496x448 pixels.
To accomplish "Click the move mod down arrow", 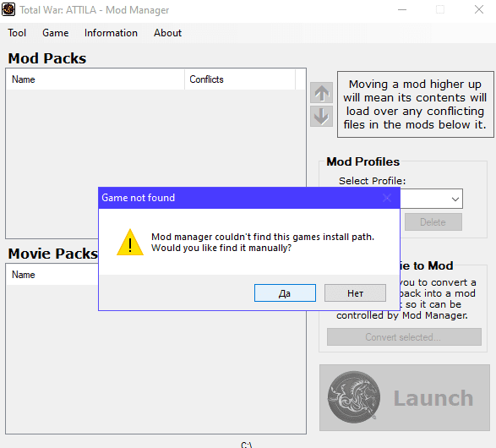I will pos(321,116).
